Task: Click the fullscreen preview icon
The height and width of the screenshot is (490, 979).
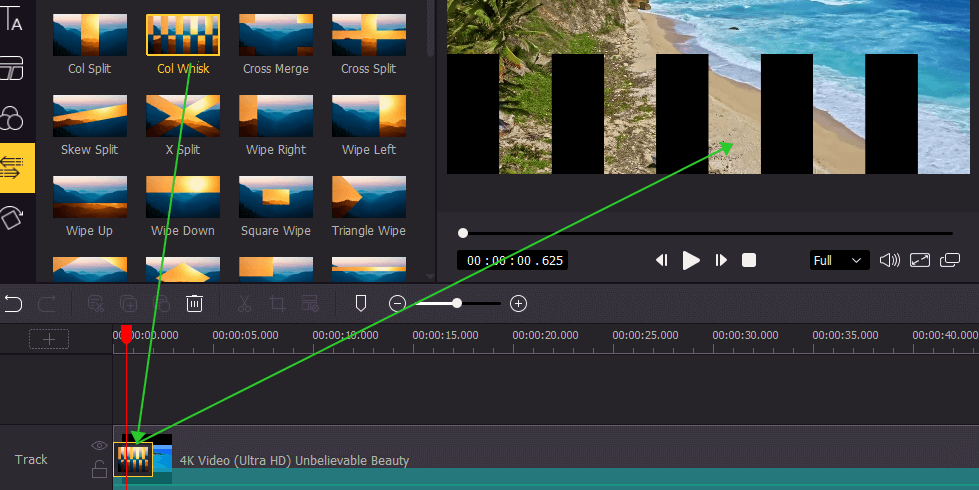Action: coord(920,260)
